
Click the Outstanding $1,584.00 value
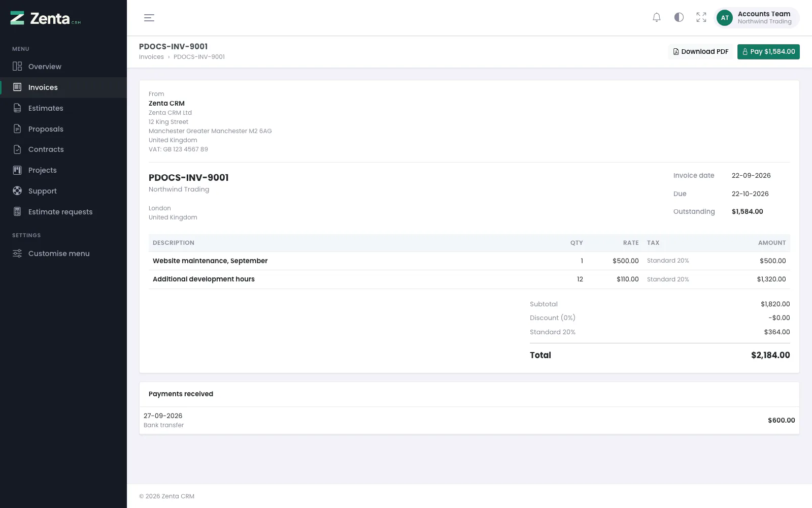coord(747,211)
